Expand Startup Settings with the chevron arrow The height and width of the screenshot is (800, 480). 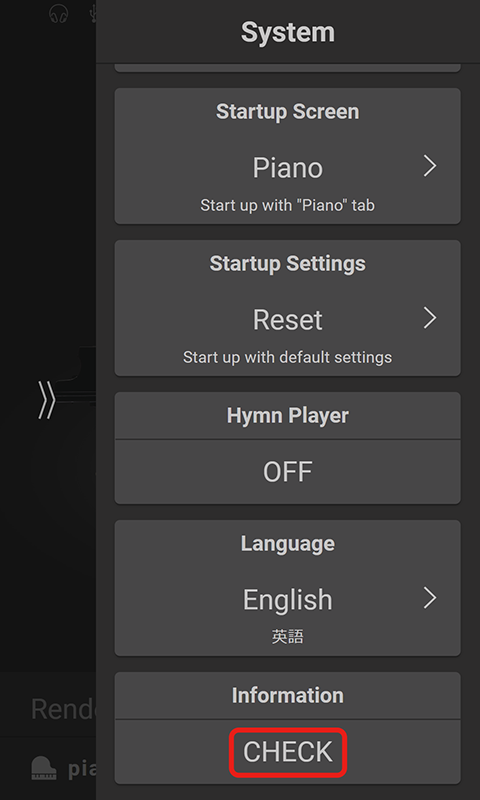point(430,318)
